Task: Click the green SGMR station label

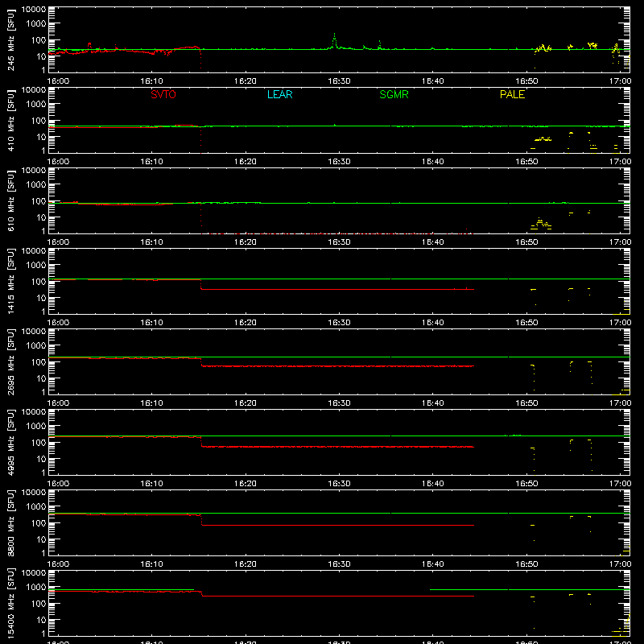Action: 394,94
